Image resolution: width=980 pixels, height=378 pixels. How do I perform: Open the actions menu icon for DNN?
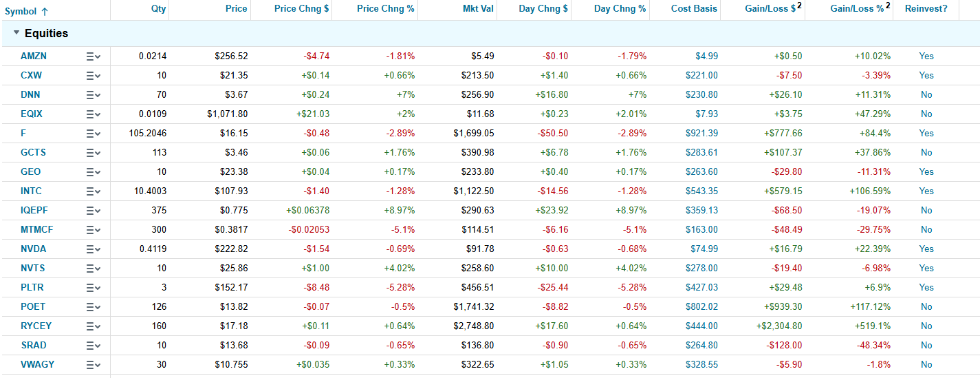pyautogui.click(x=94, y=95)
